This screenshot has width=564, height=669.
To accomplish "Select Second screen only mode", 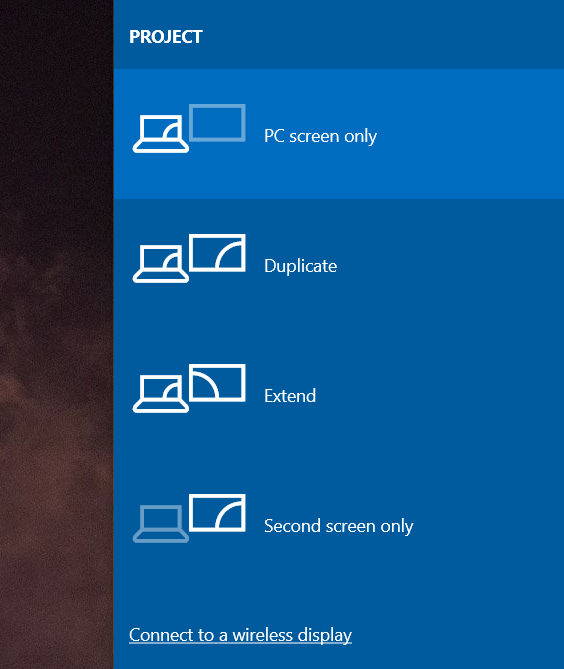I will 339,524.
